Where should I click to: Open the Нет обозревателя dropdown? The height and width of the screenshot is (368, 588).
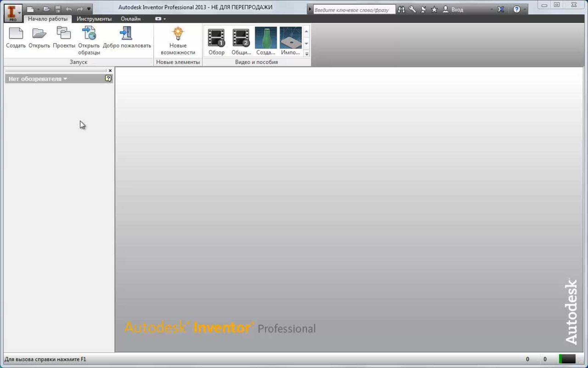click(x=38, y=79)
